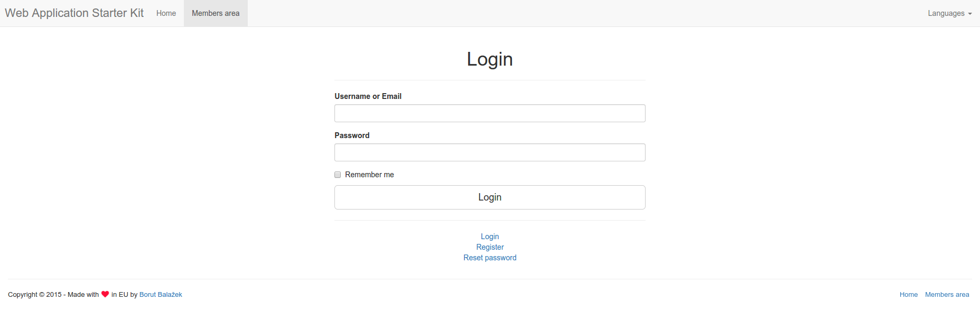Click the Login page heading
The width and height of the screenshot is (980, 318).
(490, 59)
